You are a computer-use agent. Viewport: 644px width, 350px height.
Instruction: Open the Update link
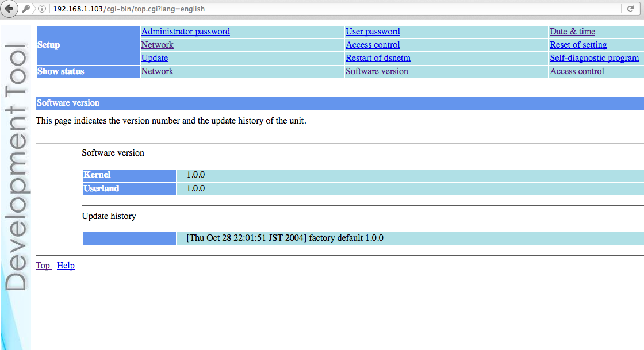point(155,58)
